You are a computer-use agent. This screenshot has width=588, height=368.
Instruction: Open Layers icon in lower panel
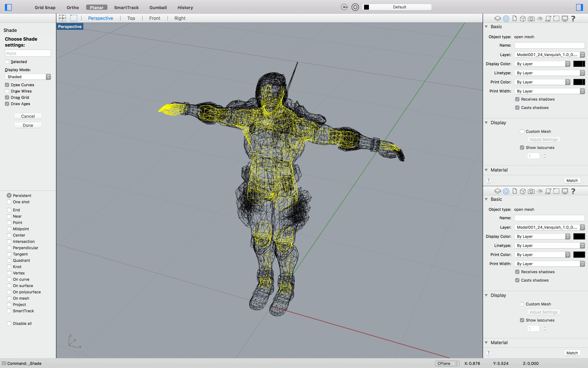click(498, 191)
